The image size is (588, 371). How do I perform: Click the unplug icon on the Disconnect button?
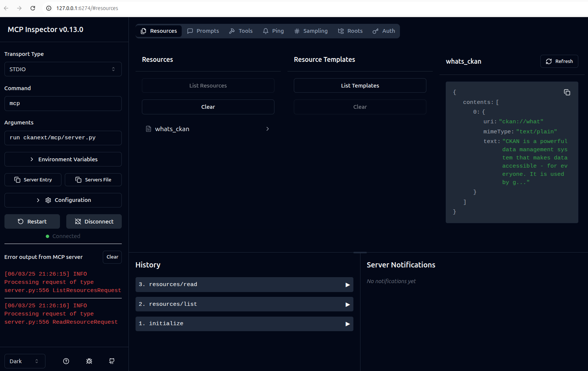coord(78,222)
